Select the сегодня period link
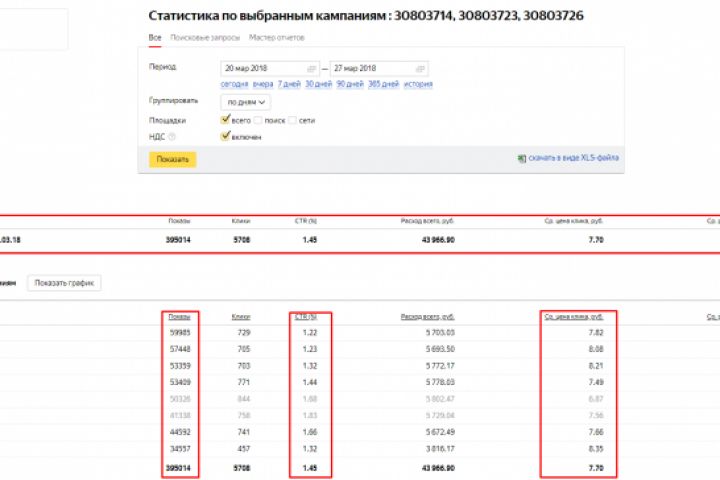 (x=234, y=84)
